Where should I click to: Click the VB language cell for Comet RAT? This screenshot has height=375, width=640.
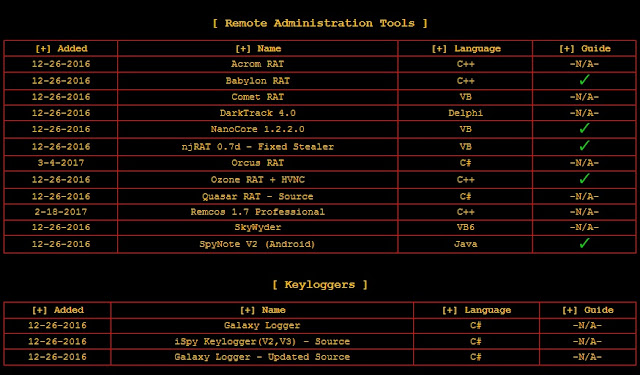(466, 97)
